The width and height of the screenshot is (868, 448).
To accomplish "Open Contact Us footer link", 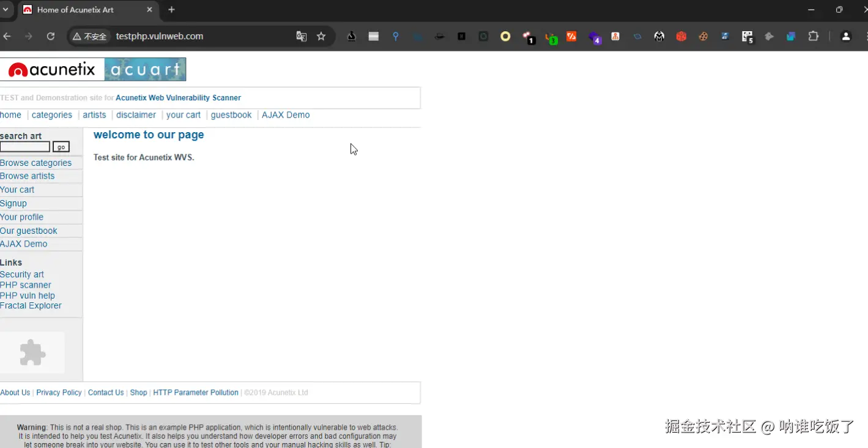I will click(106, 393).
